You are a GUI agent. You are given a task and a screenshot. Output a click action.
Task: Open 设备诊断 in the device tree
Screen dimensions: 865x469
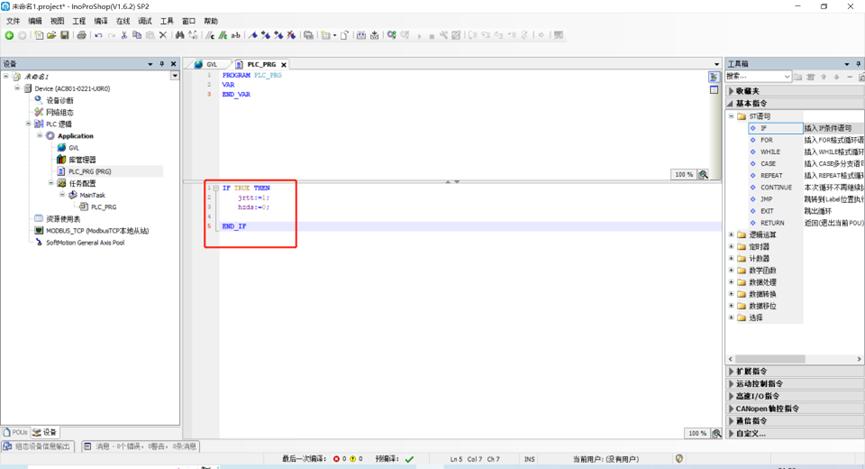(x=60, y=100)
